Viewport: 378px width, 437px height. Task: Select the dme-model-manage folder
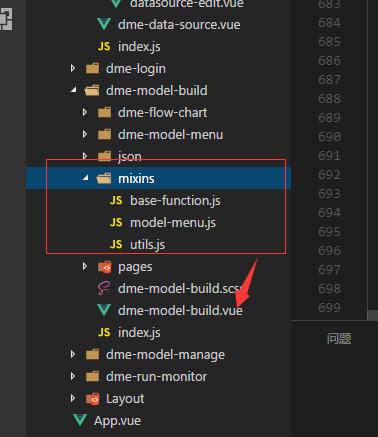coord(165,355)
